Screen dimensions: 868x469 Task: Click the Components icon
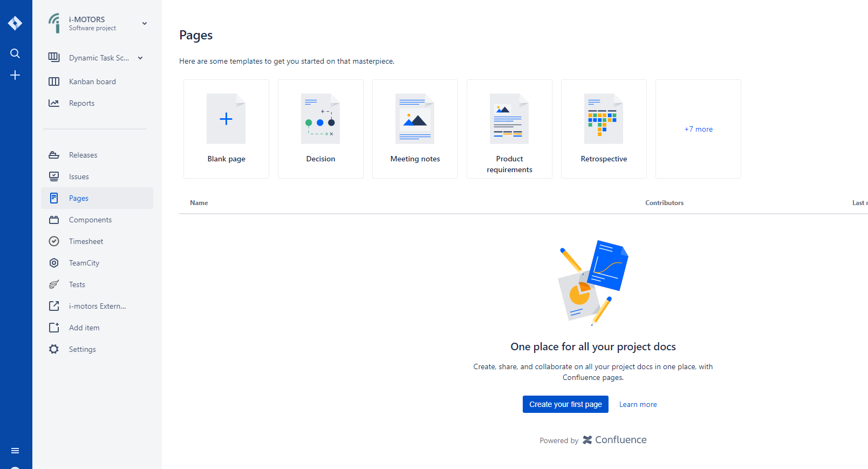pos(54,220)
